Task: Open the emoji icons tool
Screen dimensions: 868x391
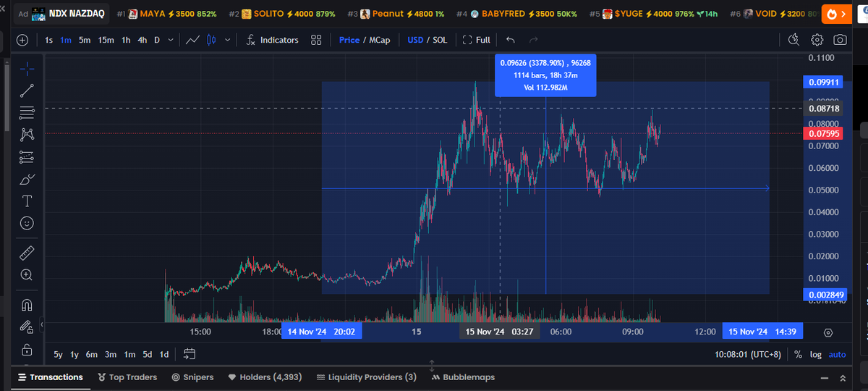Action: pyautogui.click(x=27, y=223)
